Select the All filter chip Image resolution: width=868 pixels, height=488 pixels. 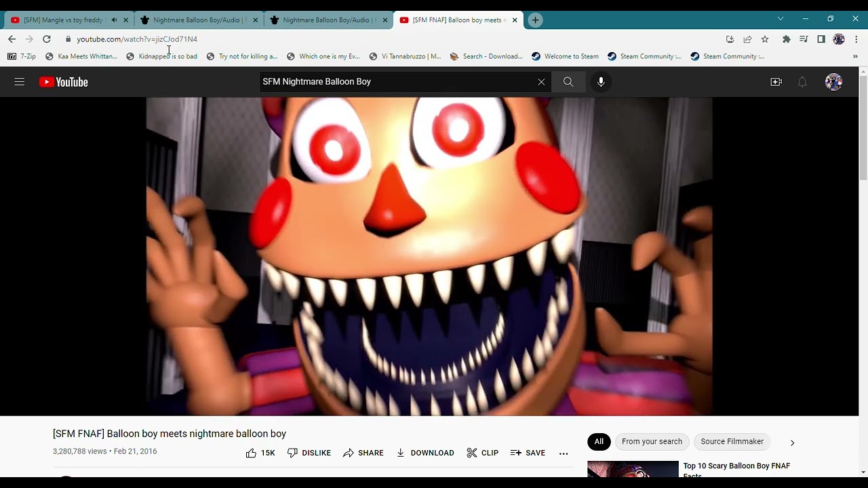(x=599, y=442)
